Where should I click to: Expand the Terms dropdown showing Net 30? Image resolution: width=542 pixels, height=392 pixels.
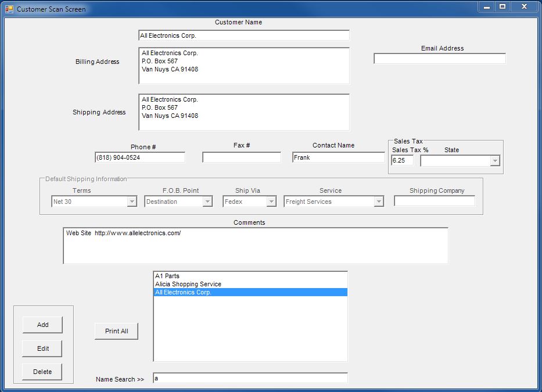(132, 202)
